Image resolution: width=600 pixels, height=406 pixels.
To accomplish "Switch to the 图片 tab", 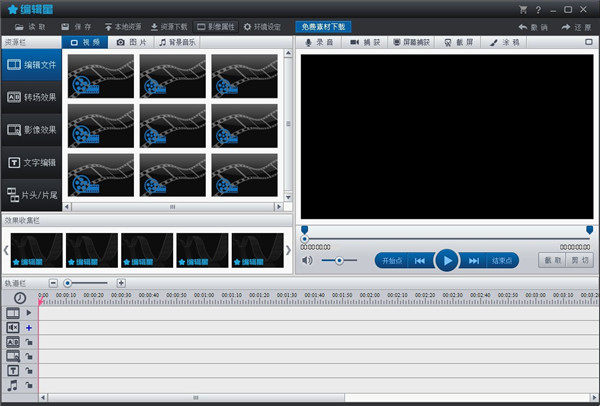I will tap(130, 43).
